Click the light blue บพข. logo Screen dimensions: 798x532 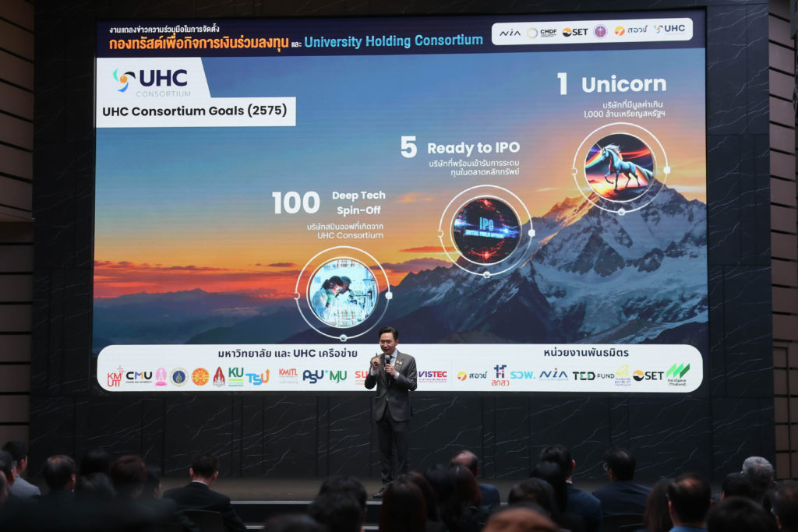click(x=523, y=375)
